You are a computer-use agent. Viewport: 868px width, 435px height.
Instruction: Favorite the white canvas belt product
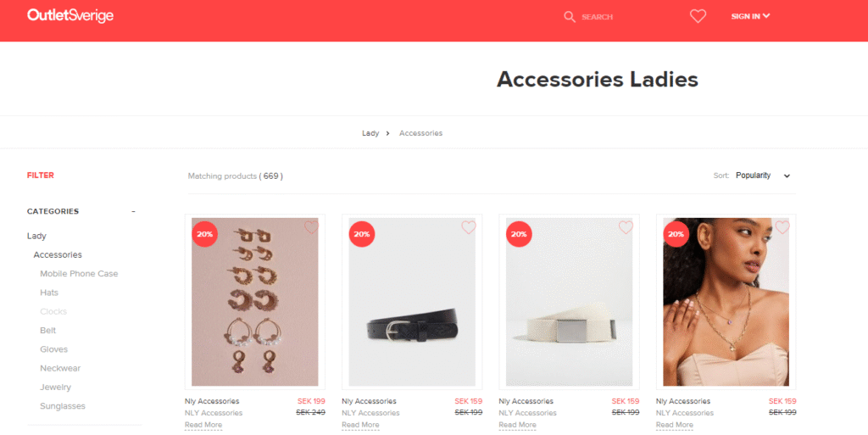point(626,227)
